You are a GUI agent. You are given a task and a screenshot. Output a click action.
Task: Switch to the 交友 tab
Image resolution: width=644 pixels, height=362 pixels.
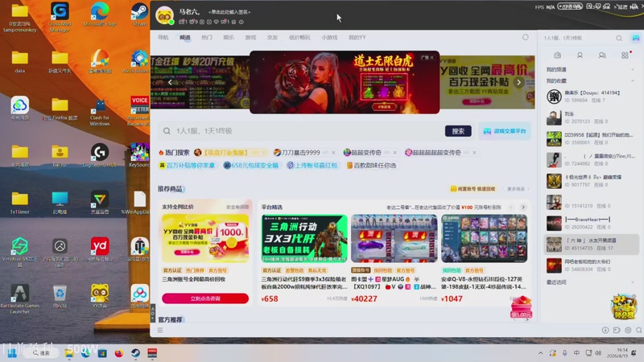pyautogui.click(x=272, y=37)
